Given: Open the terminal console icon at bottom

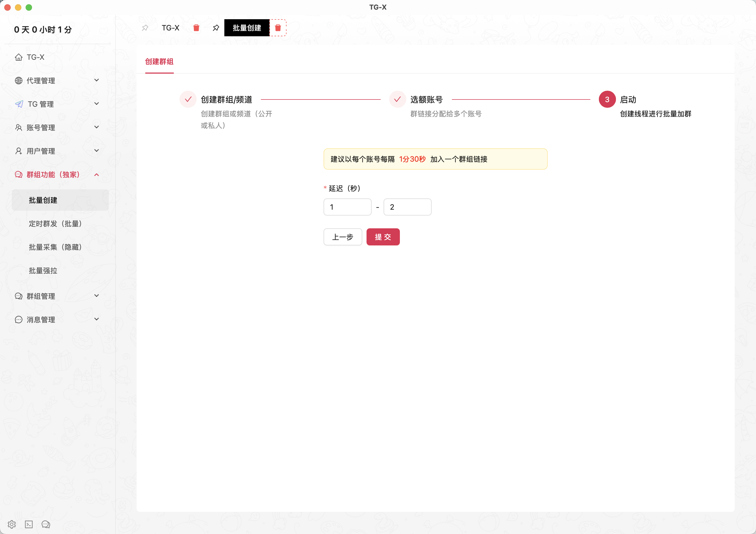Looking at the screenshot, I should pos(29,524).
